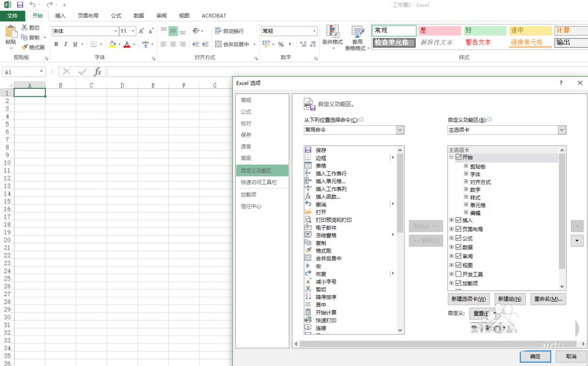Click the 取消 Cancel button
Screen dimensions: 588x366
571,357
